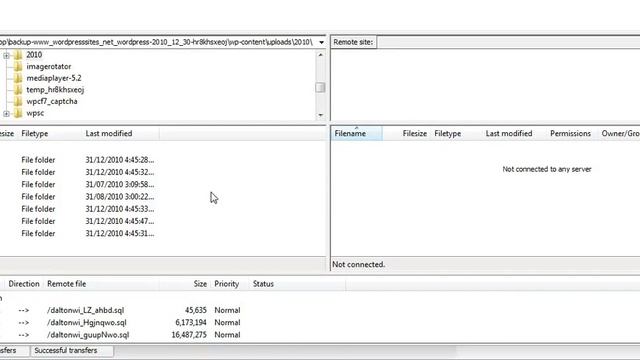Screen dimensions: 640x360
Task: Click the 6,173,194 size value
Action: click(191, 322)
